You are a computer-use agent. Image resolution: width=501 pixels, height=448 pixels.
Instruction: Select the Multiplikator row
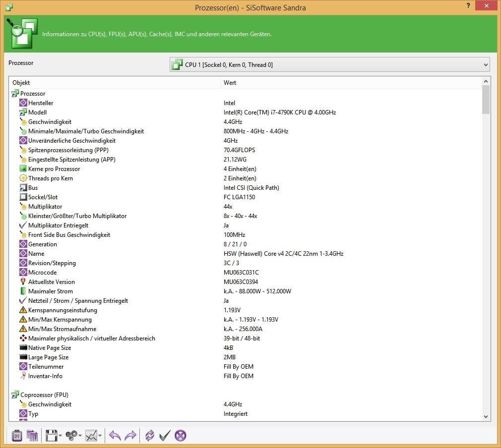(x=245, y=207)
